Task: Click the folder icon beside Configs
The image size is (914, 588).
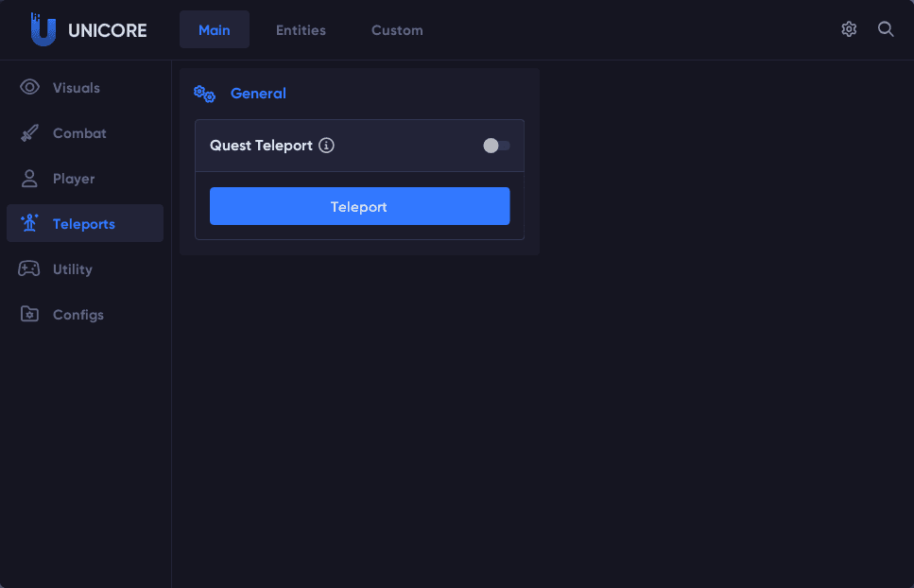Action: pyautogui.click(x=29, y=315)
